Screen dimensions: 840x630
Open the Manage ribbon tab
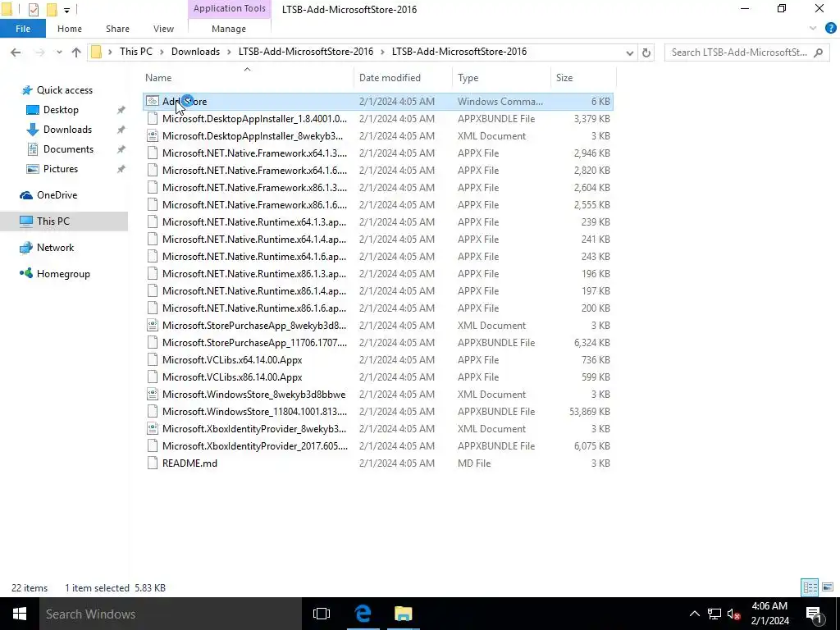[x=229, y=29]
